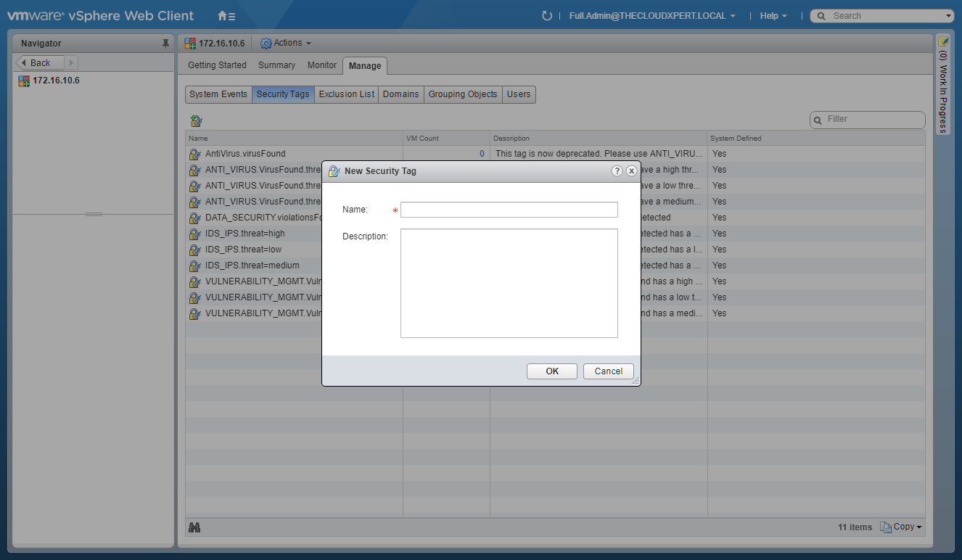The height and width of the screenshot is (560, 962).
Task: Switch to the Summary tab
Action: tap(276, 65)
